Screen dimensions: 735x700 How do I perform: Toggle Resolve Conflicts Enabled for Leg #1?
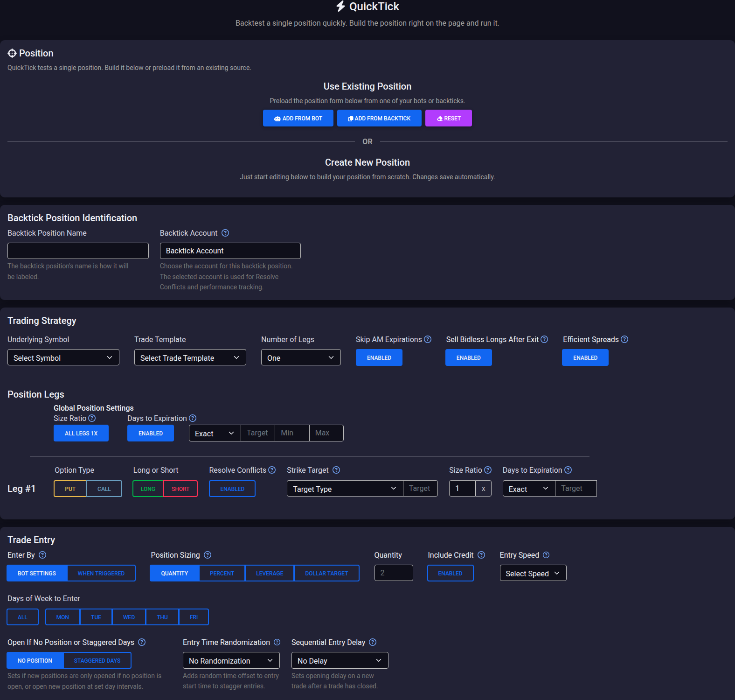(232, 489)
